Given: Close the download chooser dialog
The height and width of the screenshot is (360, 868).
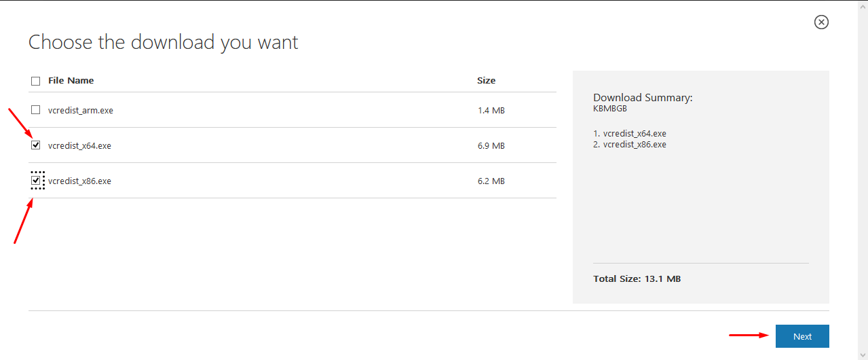Looking at the screenshot, I should coord(821,22).
